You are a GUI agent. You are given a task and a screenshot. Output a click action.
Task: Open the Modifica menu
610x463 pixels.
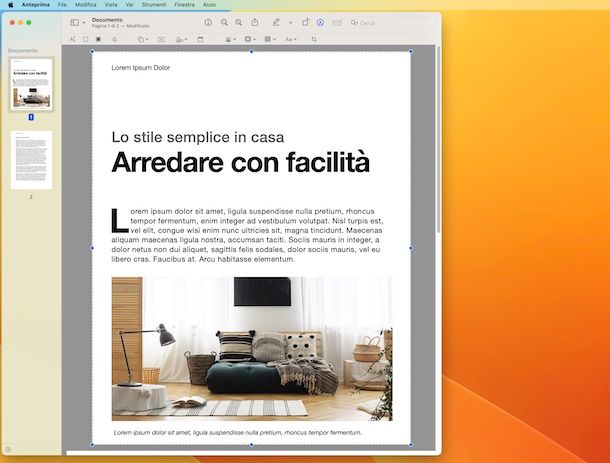86,5
